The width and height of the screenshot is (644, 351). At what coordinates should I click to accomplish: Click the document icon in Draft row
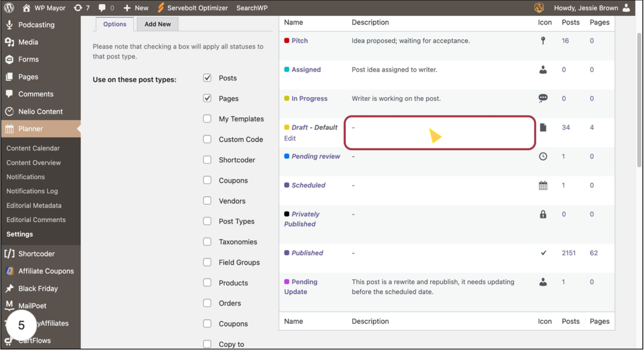(543, 127)
